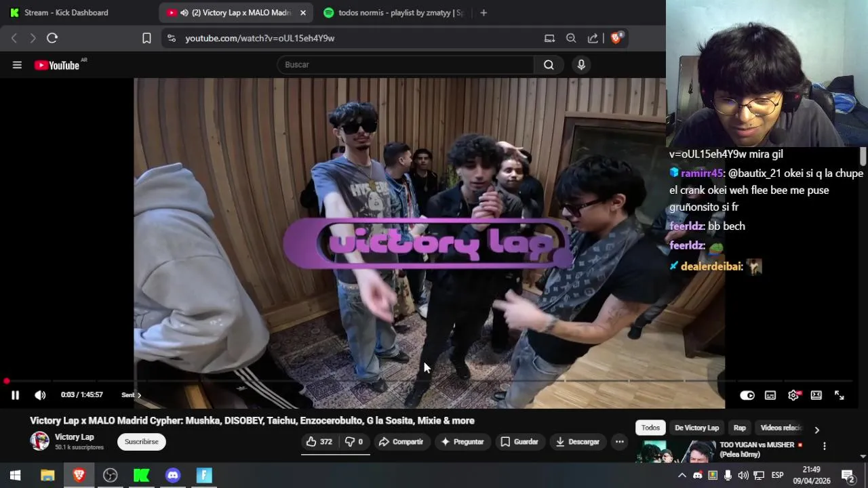Turn on video subtitles
This screenshot has height=488, width=868.
(770, 395)
